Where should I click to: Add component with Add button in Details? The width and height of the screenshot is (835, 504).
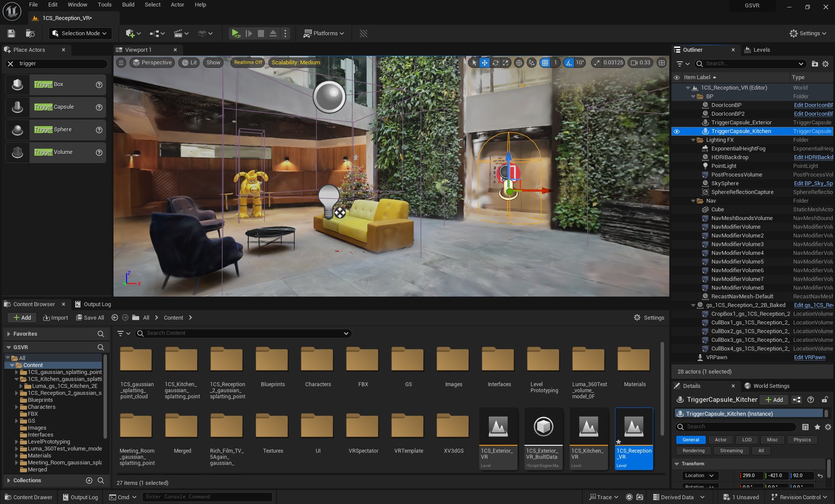774,400
